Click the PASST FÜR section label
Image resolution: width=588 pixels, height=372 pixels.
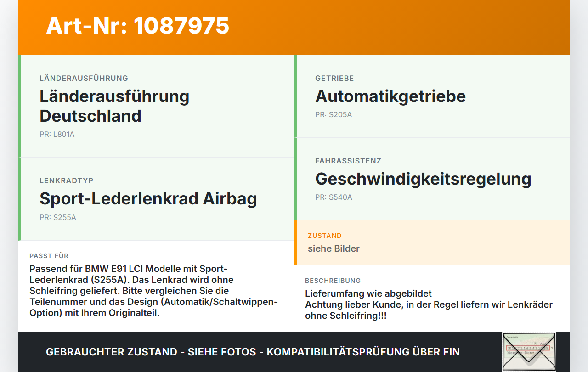click(49, 256)
